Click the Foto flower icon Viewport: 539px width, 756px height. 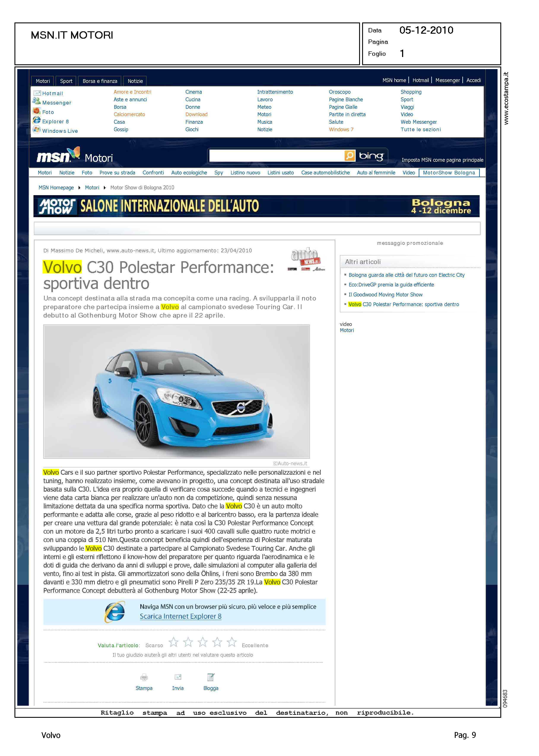[37, 111]
